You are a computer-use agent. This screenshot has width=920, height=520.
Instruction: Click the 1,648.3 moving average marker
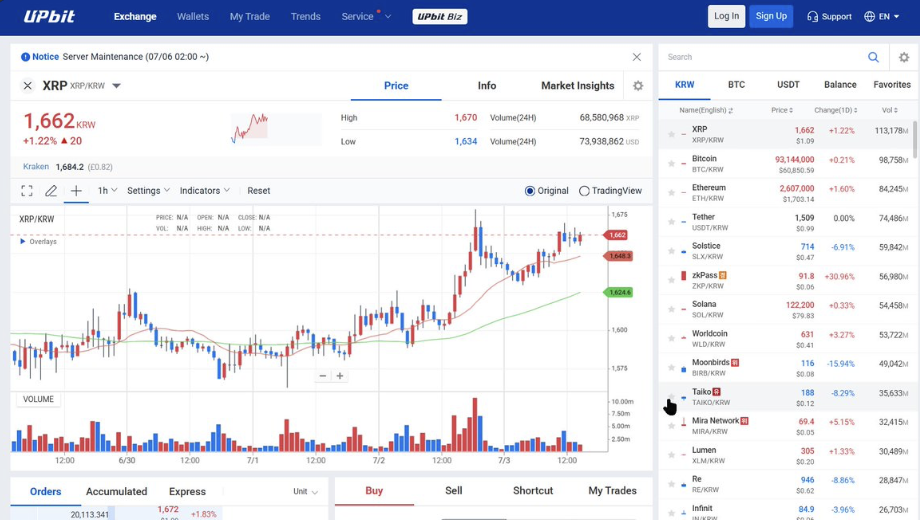click(x=618, y=256)
